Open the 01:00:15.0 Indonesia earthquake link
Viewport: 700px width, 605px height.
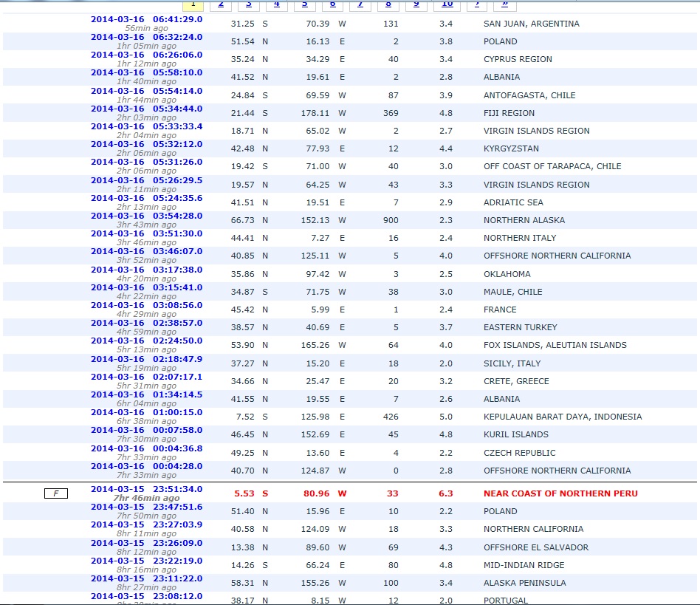point(146,413)
